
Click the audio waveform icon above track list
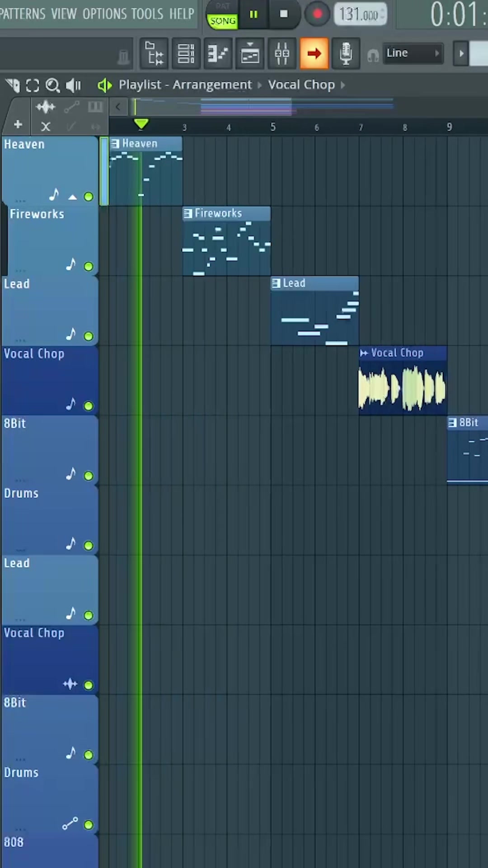[46, 107]
